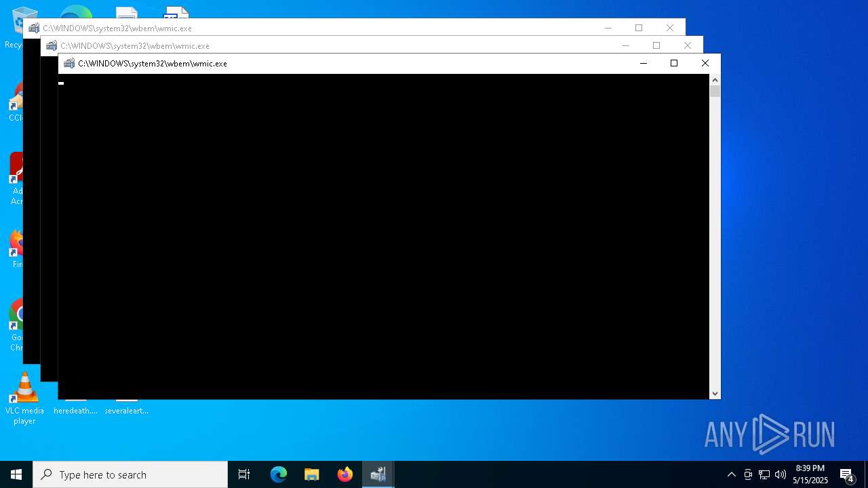The width and height of the screenshot is (868, 488).
Task: Minimize the rearmost wmic.exe window
Action: (x=608, y=28)
